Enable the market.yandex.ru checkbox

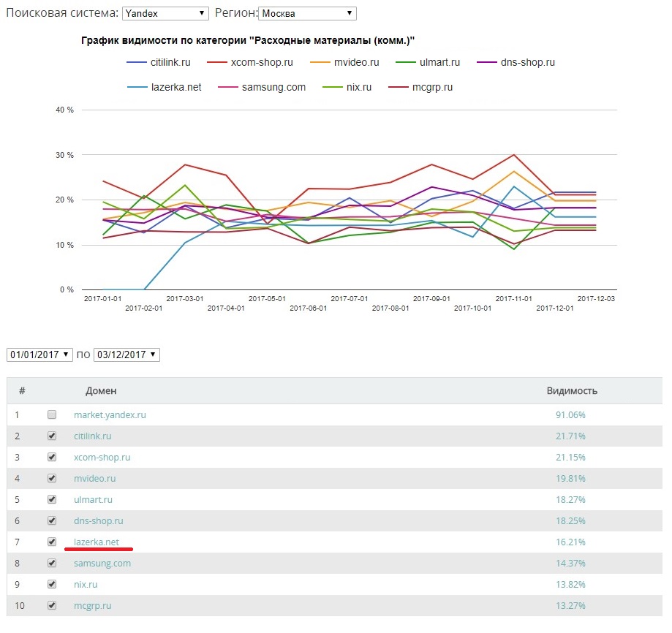52,414
